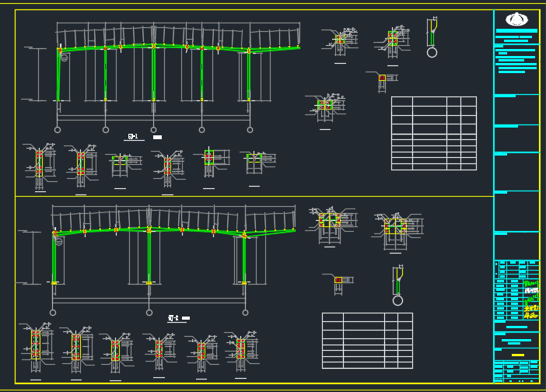Click the yellow text bar in the title block
The height and width of the screenshot is (392, 546).
pyautogui.click(x=518, y=355)
